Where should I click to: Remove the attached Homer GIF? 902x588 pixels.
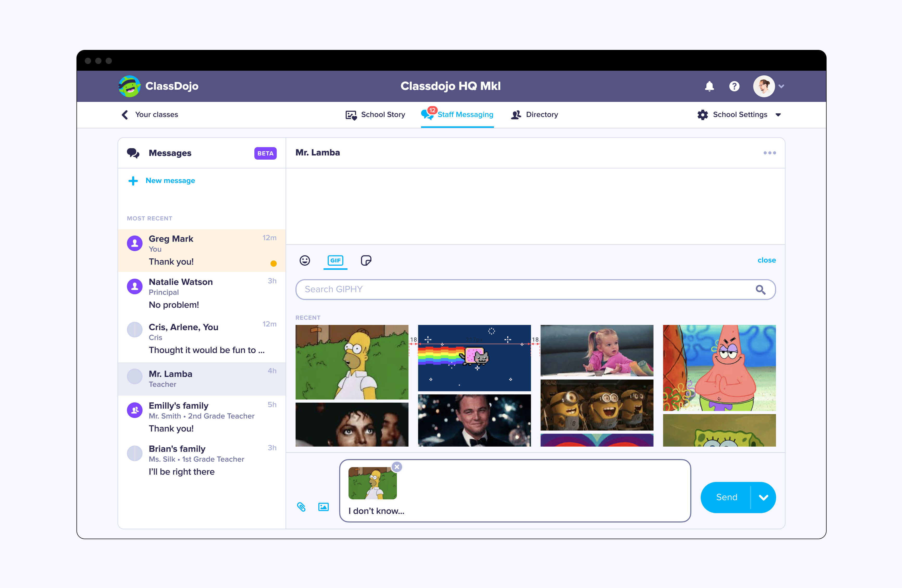[397, 467]
